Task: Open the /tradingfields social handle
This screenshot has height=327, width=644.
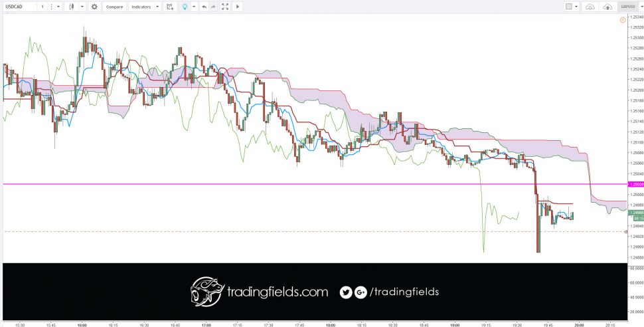Action: pyautogui.click(x=404, y=292)
